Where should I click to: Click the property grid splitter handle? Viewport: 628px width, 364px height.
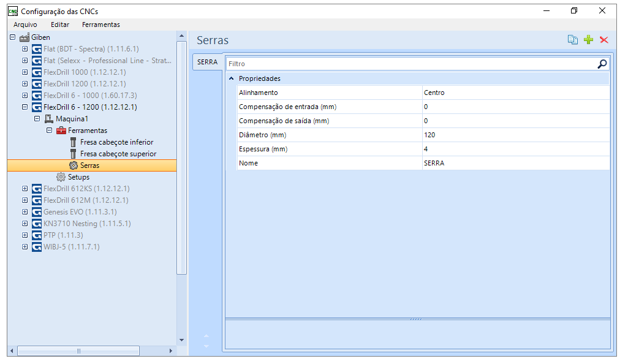[x=416, y=319]
